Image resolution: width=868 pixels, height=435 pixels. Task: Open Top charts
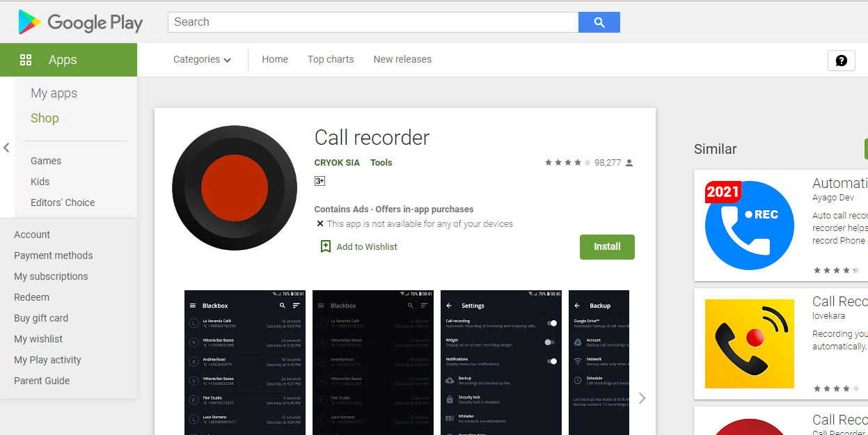tap(331, 60)
